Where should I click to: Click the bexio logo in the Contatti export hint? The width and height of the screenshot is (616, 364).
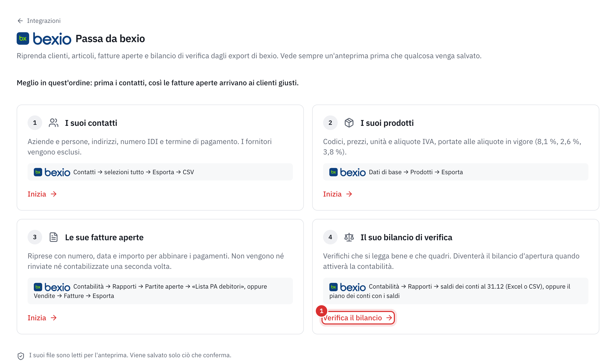(52, 172)
